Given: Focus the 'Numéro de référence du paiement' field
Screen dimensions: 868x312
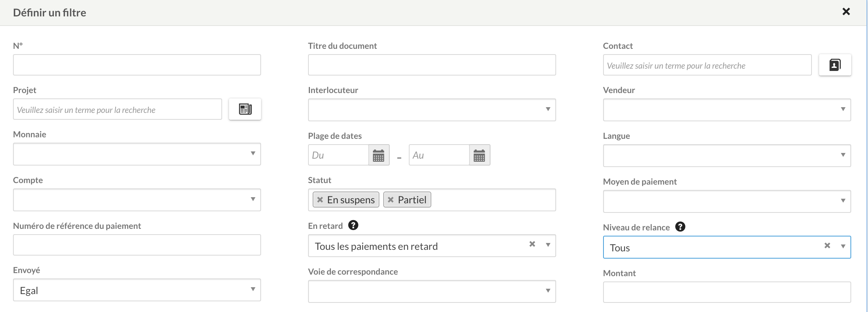Looking at the screenshot, I should (x=137, y=245).
